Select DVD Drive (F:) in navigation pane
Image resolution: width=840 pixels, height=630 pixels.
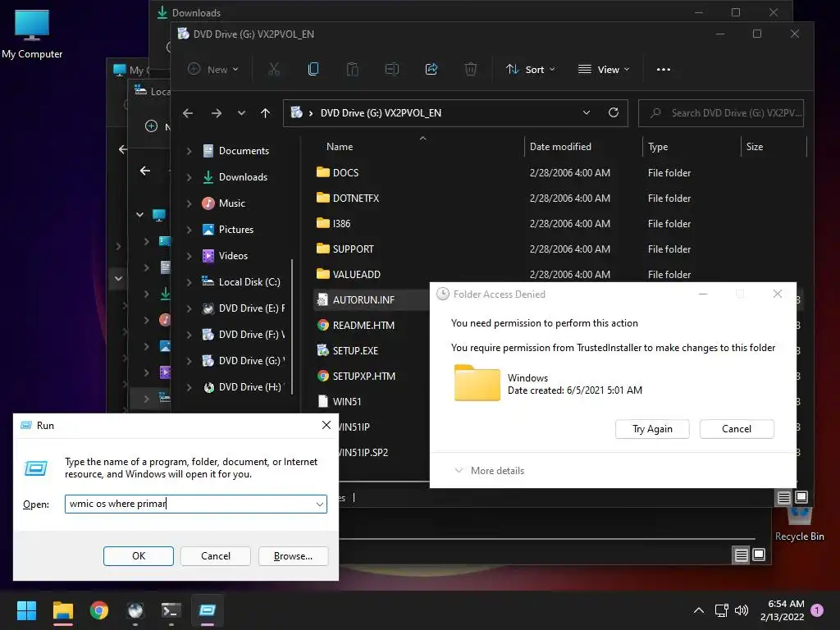(x=243, y=335)
